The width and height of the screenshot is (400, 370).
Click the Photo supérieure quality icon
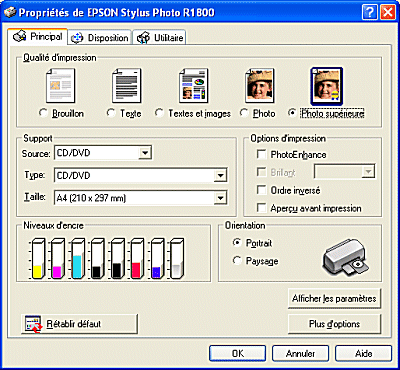click(x=326, y=86)
